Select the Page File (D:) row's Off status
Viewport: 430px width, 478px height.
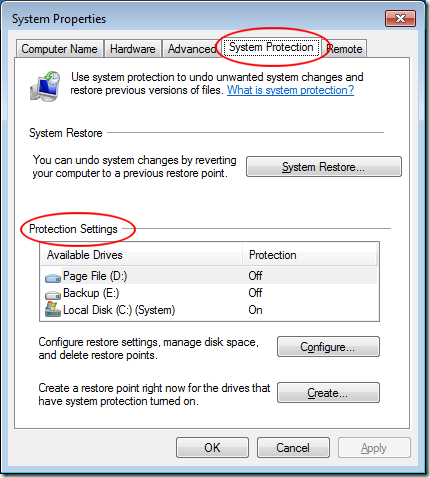(x=255, y=276)
